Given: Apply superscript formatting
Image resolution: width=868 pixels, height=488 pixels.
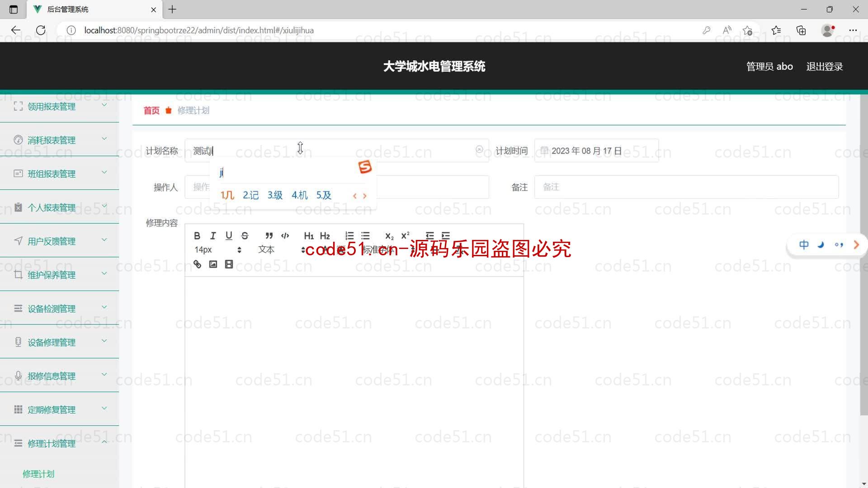Looking at the screenshot, I should click(x=405, y=235).
